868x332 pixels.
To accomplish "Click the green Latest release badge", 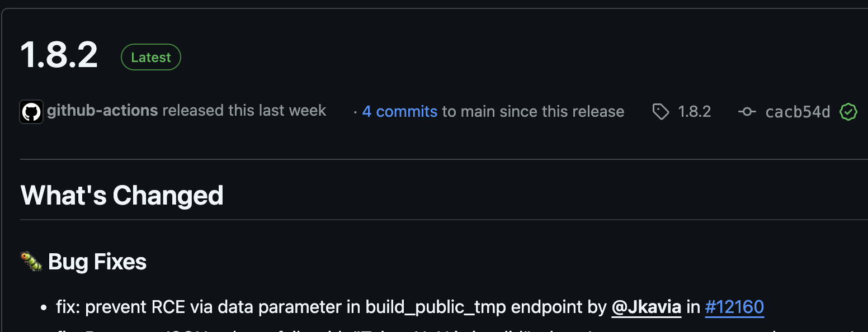I will click(151, 57).
